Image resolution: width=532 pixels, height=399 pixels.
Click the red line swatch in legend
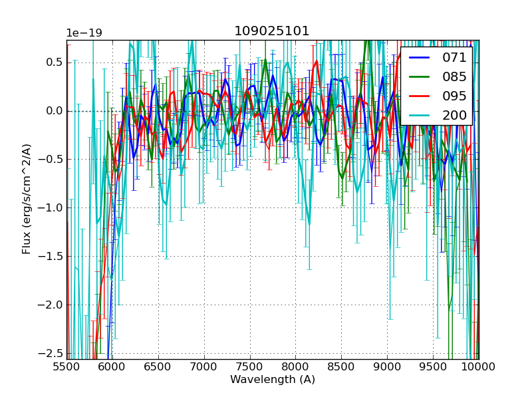(x=420, y=96)
